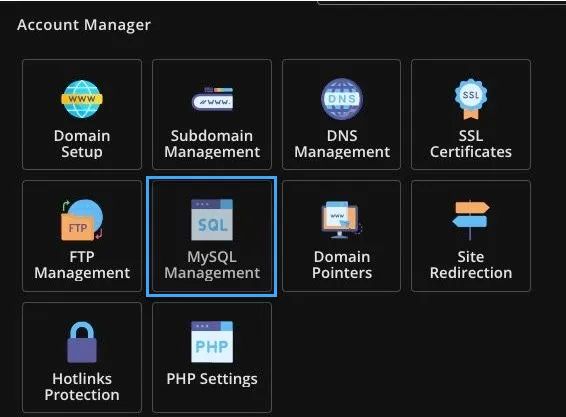
Task: Click the "Site Redirection" label
Action: [x=471, y=265]
